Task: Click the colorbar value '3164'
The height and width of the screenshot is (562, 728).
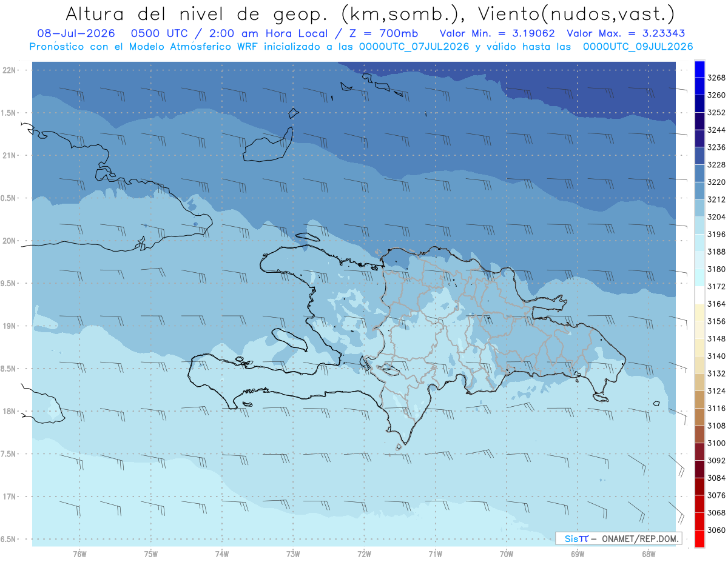Action: (716, 304)
